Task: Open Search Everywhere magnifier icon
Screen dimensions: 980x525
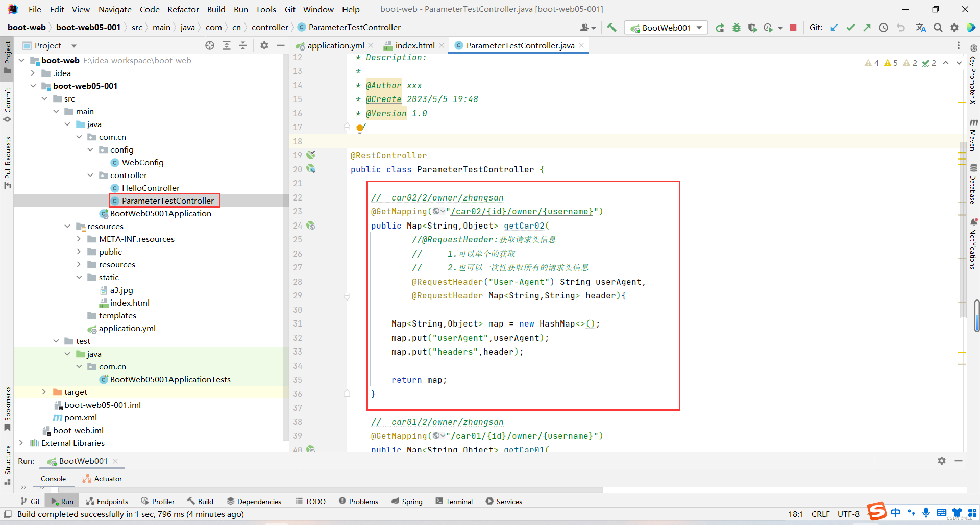Action: [x=938, y=28]
